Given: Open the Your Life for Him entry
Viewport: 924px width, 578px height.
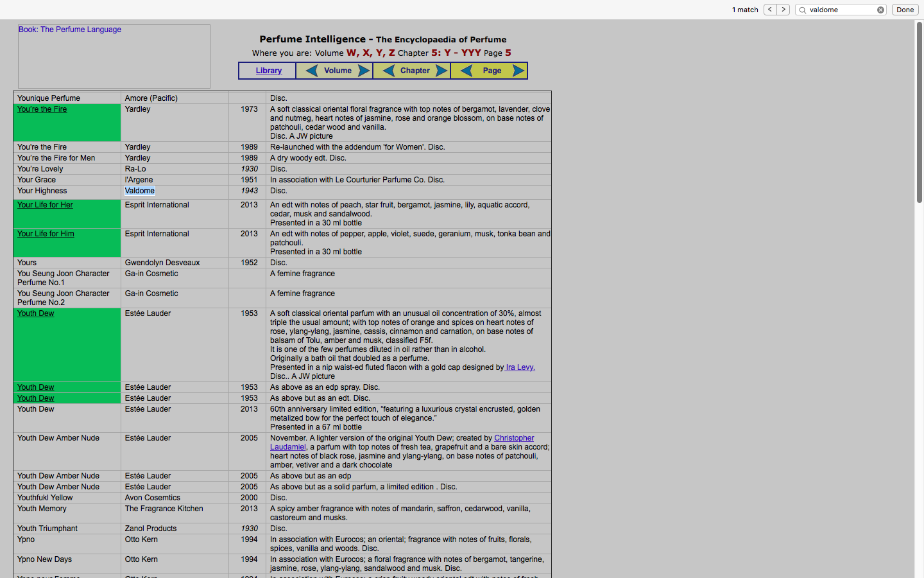Looking at the screenshot, I should point(45,233).
